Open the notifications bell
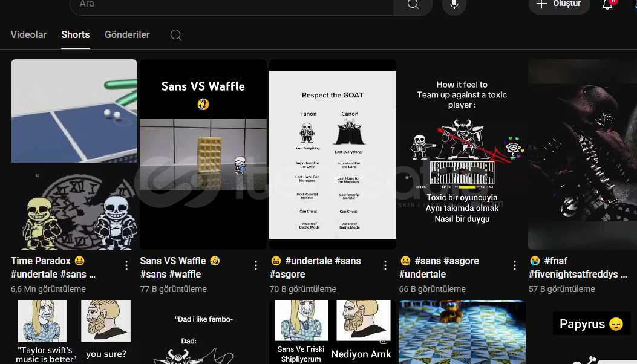 click(x=607, y=5)
